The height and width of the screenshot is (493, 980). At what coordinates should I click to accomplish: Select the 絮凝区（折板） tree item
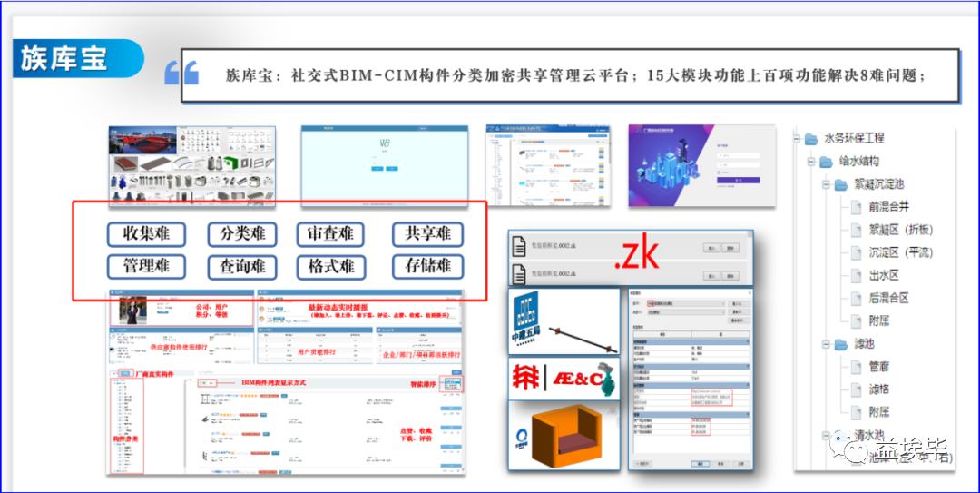point(902,230)
